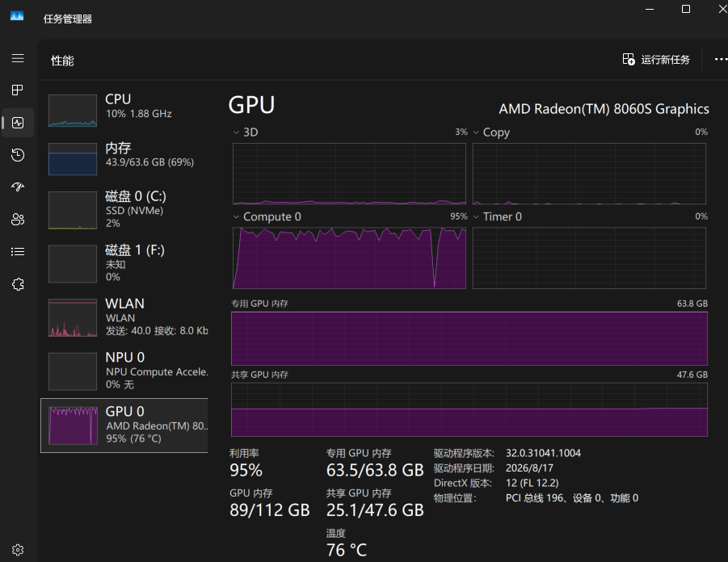The width and height of the screenshot is (728, 562).
Task: Click driver version 32.0.31041.1004
Action: (x=543, y=453)
